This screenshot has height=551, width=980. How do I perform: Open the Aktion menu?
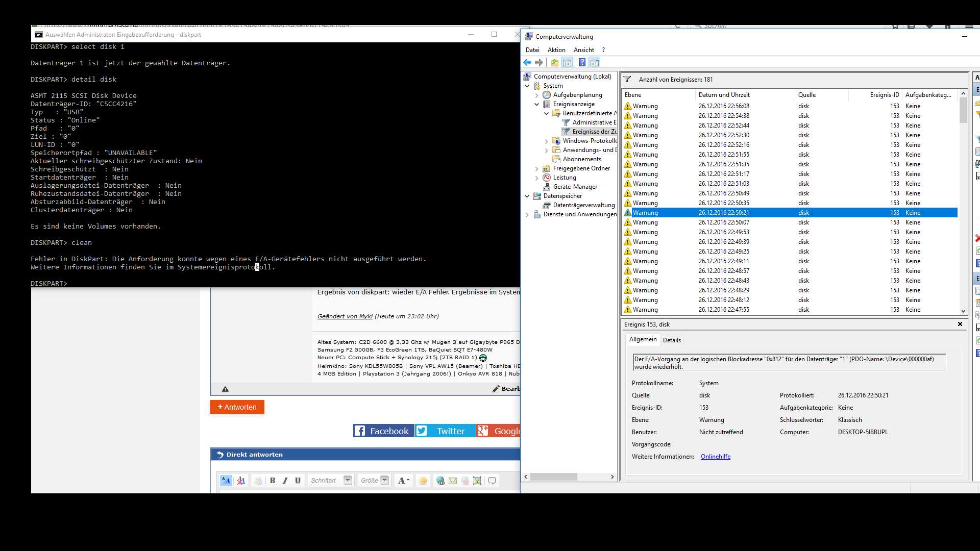pyautogui.click(x=556, y=50)
